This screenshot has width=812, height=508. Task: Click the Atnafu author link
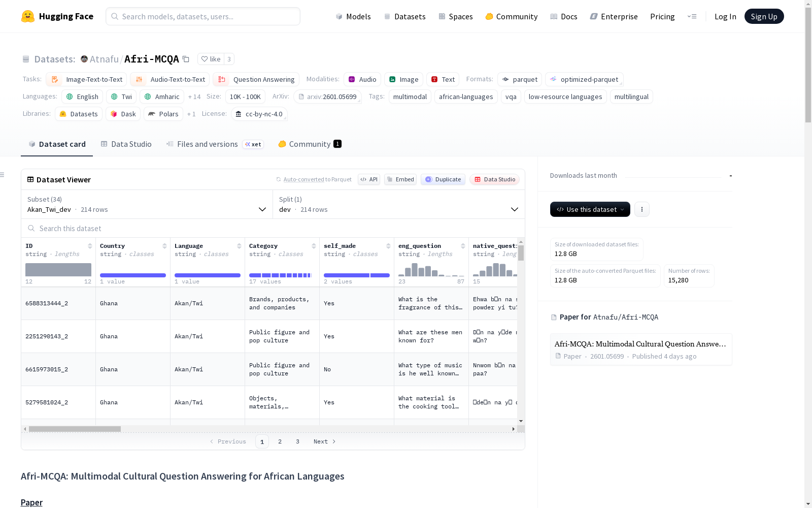click(104, 59)
